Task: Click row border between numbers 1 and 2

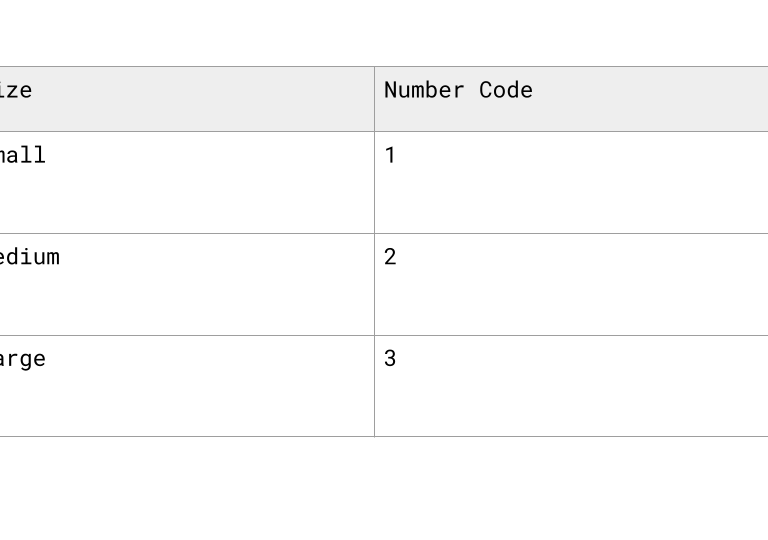Action: click(x=570, y=234)
